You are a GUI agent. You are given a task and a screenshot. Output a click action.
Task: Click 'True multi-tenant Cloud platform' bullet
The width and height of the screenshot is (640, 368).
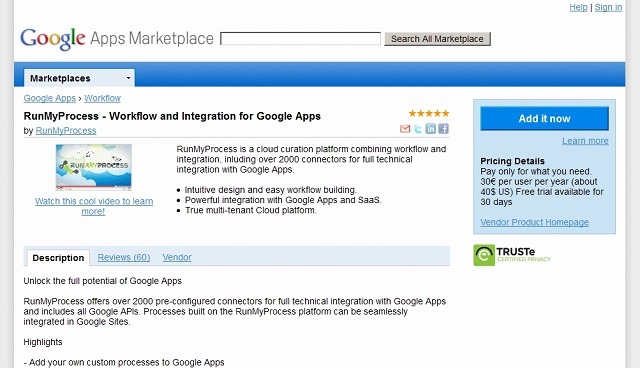(x=251, y=211)
